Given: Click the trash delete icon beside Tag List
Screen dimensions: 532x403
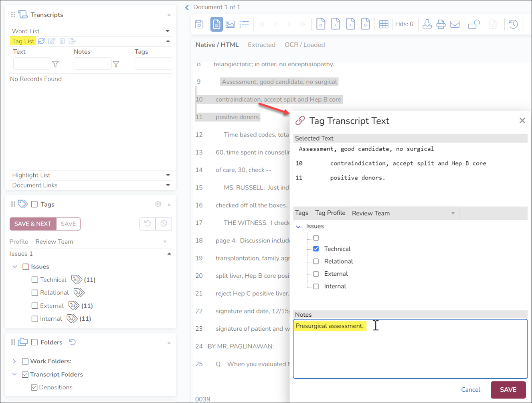Looking at the screenshot, I should pyautogui.click(x=62, y=41).
